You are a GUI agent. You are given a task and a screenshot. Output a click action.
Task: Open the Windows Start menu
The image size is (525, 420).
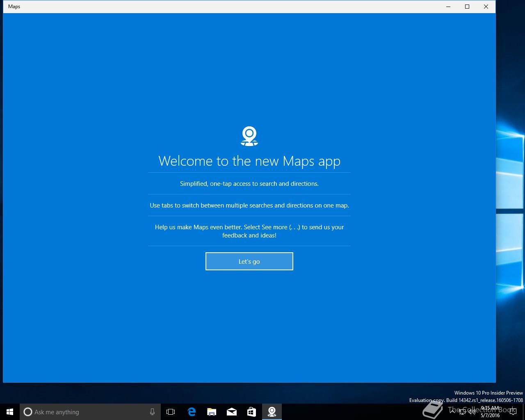[10, 412]
